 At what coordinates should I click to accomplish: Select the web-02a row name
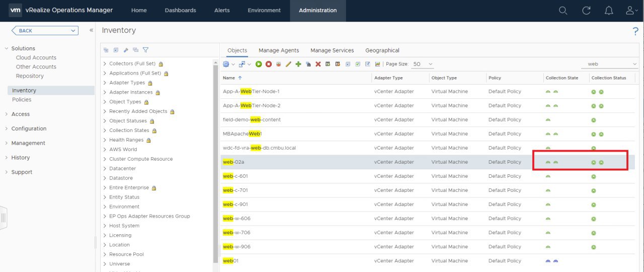tap(233, 162)
